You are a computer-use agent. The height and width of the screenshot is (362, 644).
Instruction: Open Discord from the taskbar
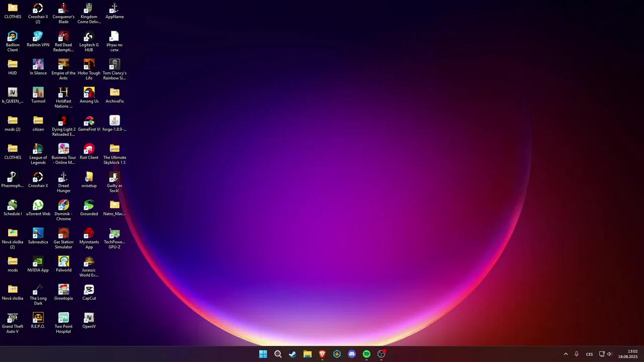tap(352, 354)
